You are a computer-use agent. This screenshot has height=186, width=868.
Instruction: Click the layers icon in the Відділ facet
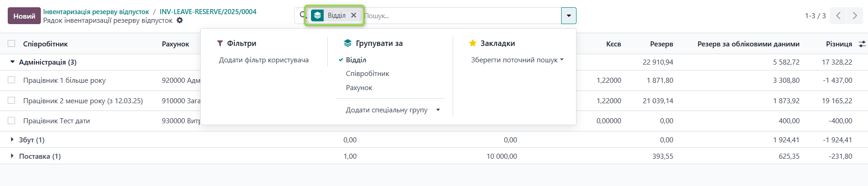click(x=317, y=15)
